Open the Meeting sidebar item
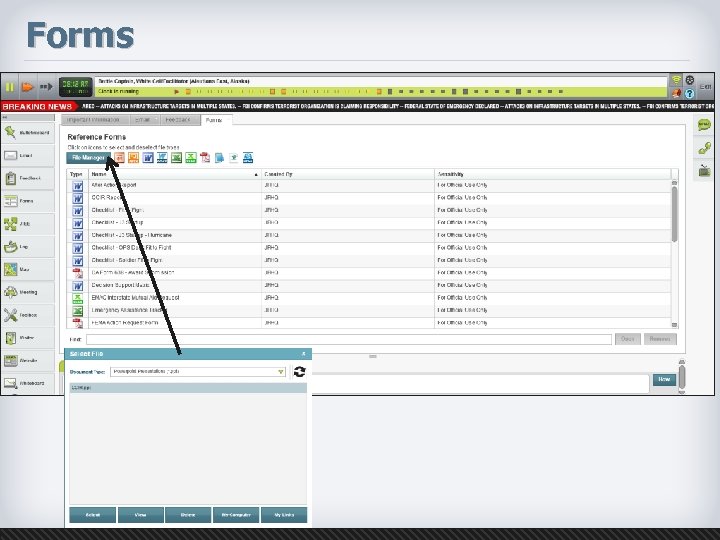Screen dimensions: 720x540 tap(28, 292)
